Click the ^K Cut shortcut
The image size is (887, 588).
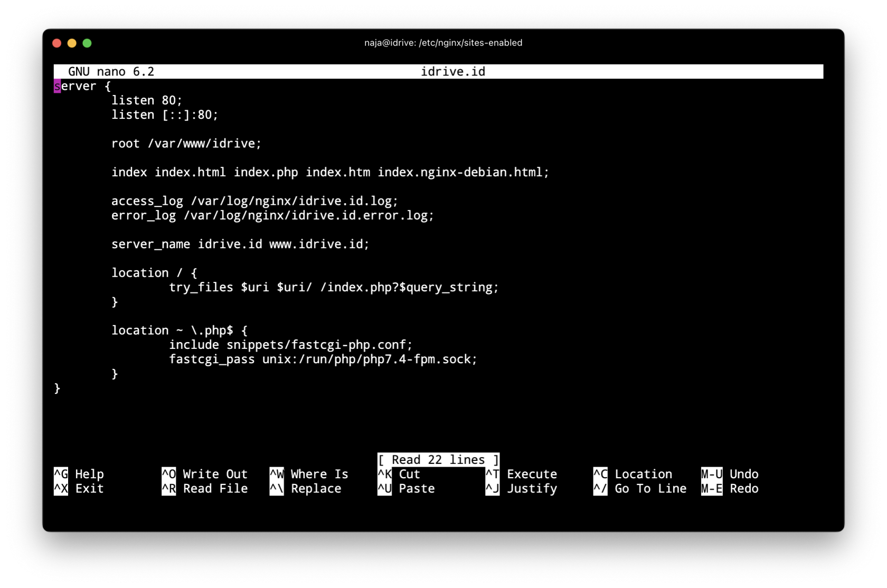pos(399,474)
